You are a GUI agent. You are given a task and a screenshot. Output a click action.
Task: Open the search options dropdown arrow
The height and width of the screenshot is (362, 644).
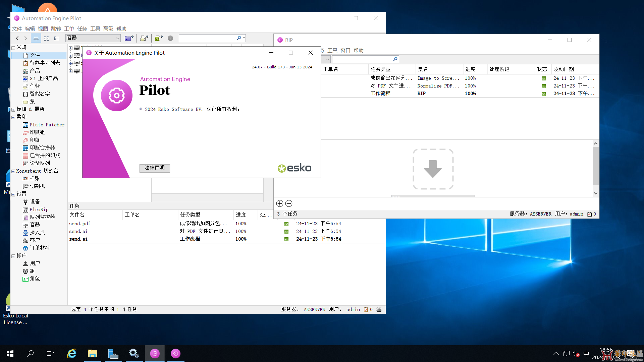pyautogui.click(x=244, y=38)
